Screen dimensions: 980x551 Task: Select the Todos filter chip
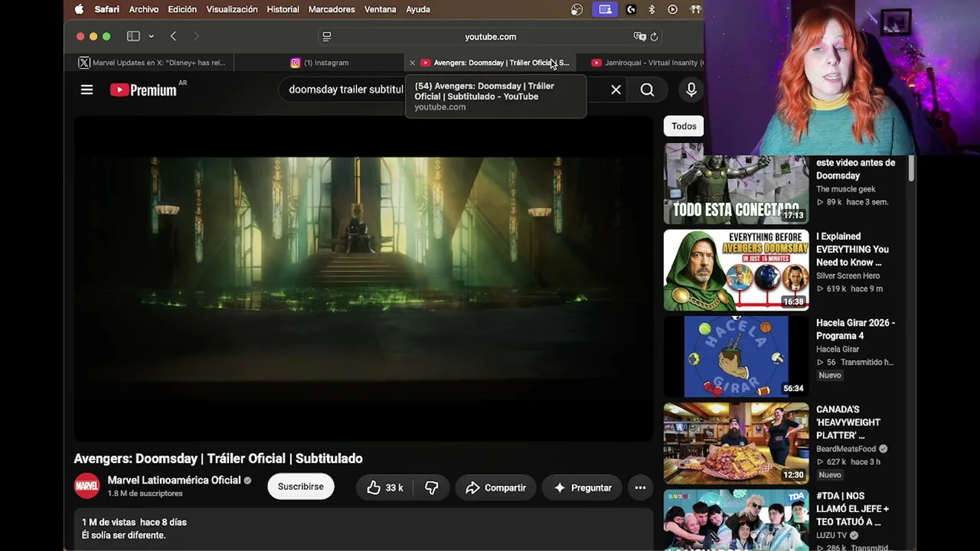(684, 126)
